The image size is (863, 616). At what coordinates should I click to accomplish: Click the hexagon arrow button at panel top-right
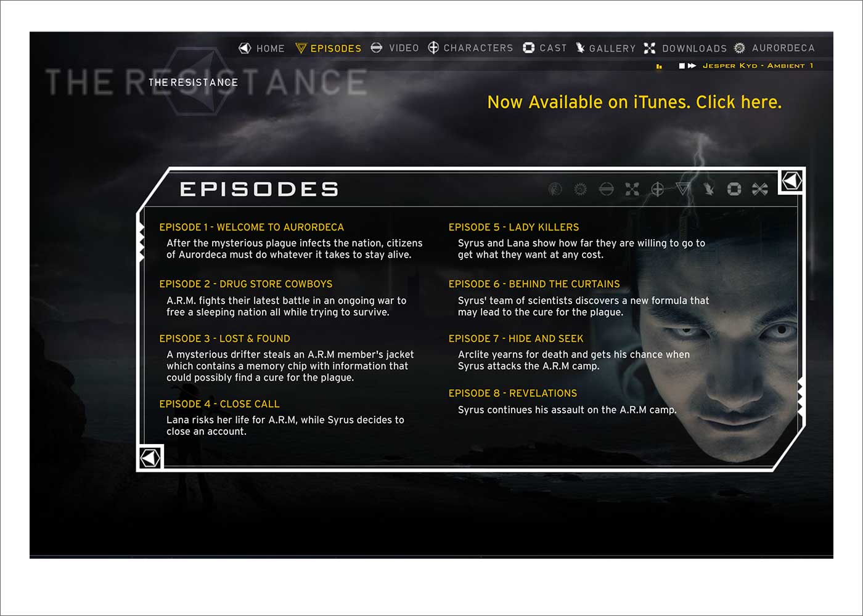click(791, 181)
